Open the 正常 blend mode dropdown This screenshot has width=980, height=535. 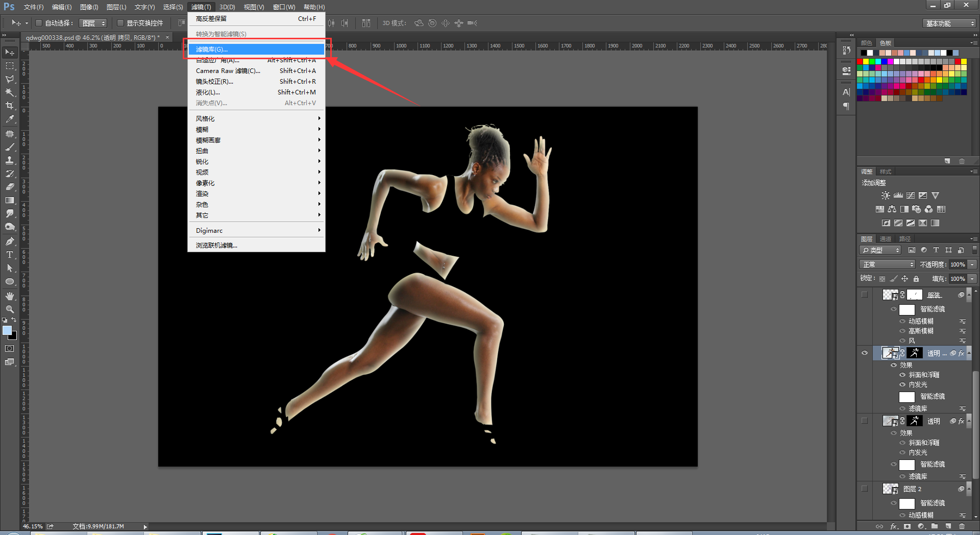tap(888, 264)
